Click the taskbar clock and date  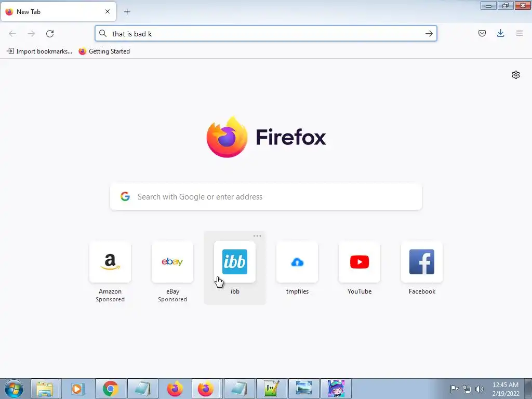[x=506, y=389]
